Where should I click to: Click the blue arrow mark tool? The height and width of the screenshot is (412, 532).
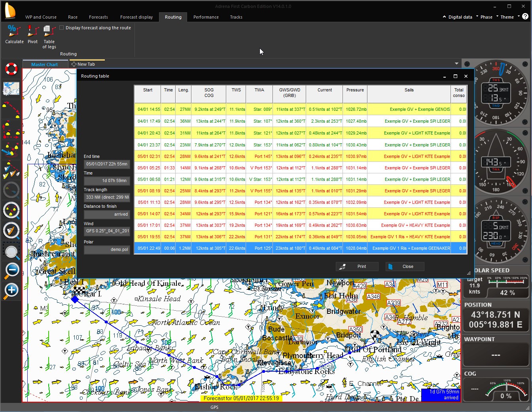(x=11, y=150)
